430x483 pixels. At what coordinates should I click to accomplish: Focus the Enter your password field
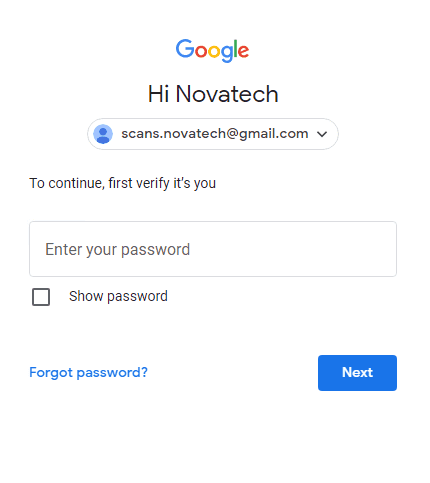tap(213, 249)
